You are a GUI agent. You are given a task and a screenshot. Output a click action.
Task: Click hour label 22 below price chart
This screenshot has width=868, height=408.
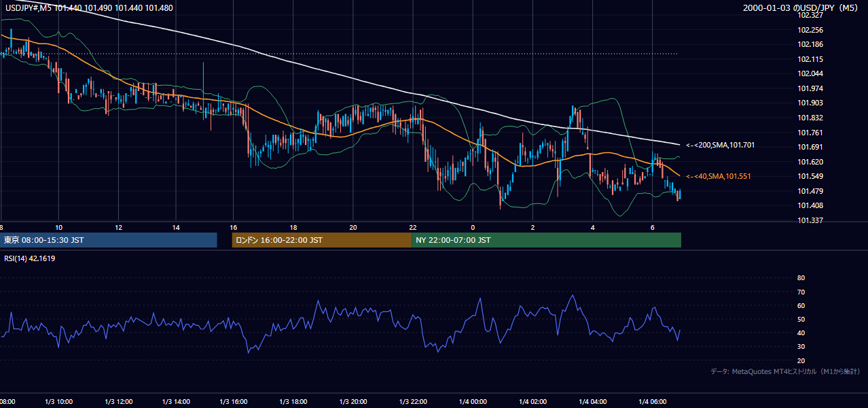click(x=413, y=226)
